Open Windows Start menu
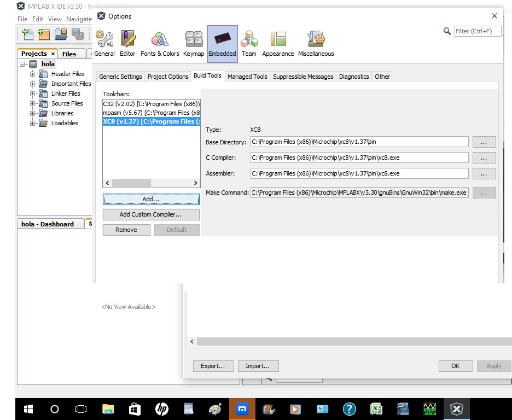Viewport: 512px width, 420px height. coord(28,409)
